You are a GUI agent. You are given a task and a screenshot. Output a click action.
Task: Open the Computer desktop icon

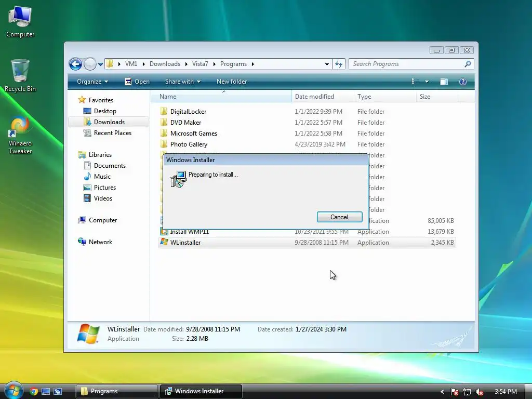click(x=20, y=21)
